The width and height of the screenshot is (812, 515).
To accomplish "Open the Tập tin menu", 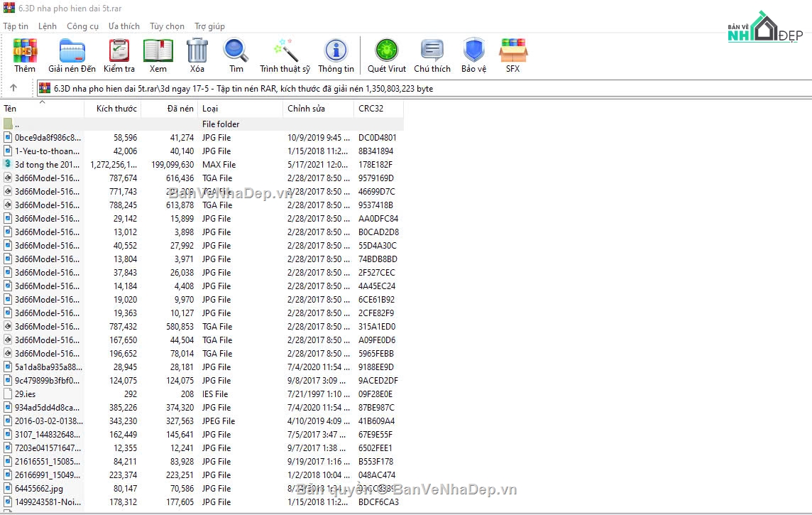I will pyautogui.click(x=16, y=26).
